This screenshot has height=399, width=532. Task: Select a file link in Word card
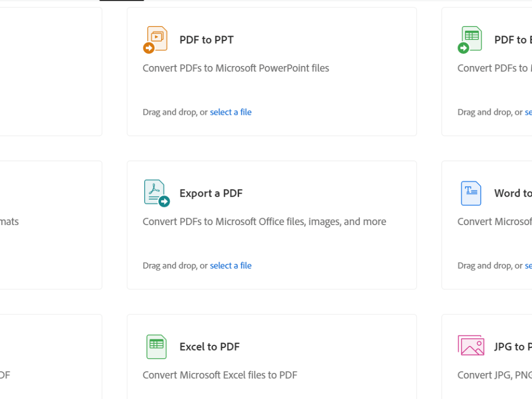[528, 265]
